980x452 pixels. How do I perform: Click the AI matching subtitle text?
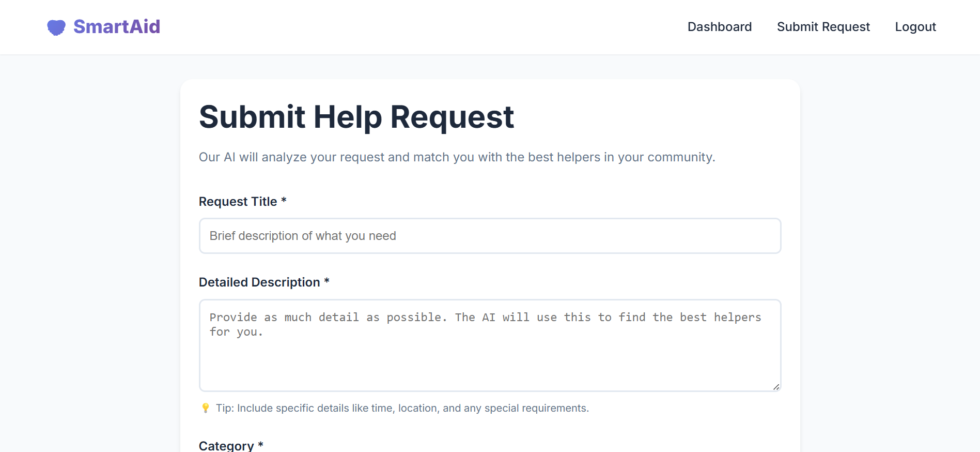[457, 157]
